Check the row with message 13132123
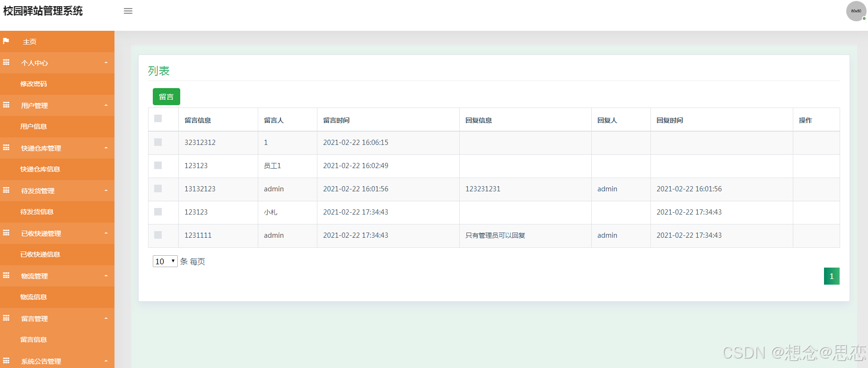Image resolution: width=868 pixels, height=368 pixels. [x=158, y=188]
